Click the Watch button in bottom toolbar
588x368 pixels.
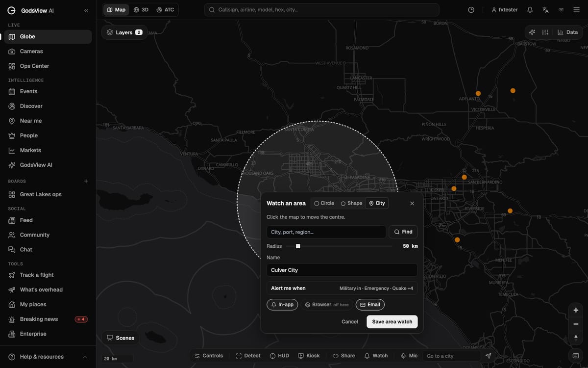(x=376, y=356)
